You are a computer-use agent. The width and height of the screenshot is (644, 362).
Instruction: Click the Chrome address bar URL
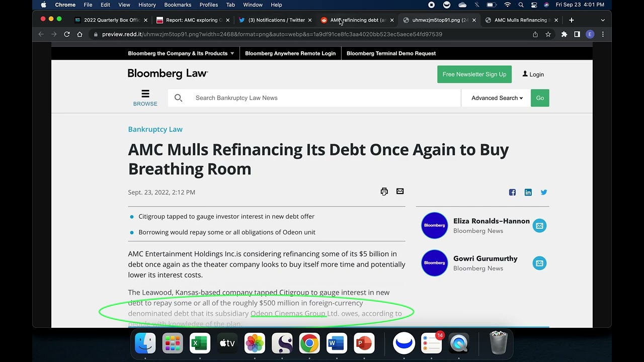272,34
